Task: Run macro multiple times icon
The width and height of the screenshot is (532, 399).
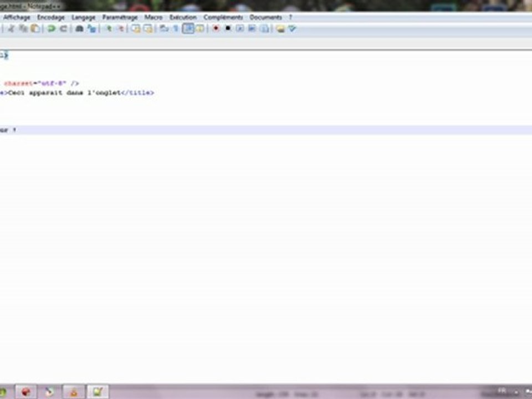Action: tap(252, 29)
